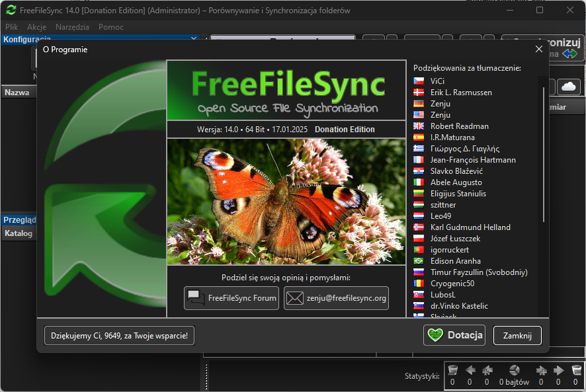
Task: Click the Portuguese flag beside igorruckert
Action: (419, 249)
